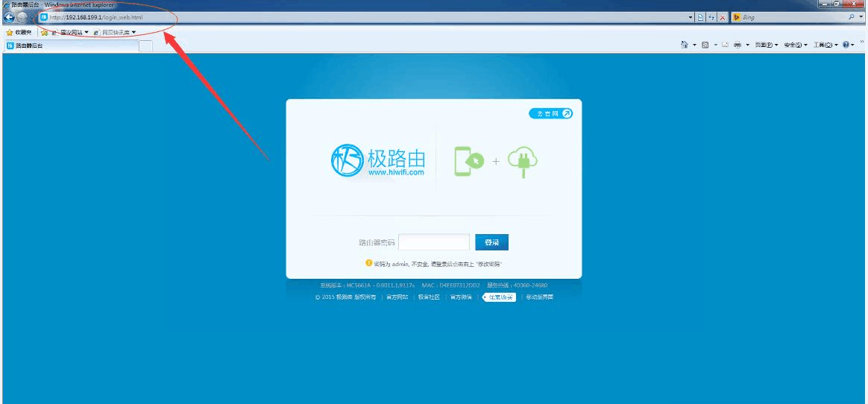868x404 pixels.
Task: Click the Read Mail envelope icon
Action: click(725, 45)
